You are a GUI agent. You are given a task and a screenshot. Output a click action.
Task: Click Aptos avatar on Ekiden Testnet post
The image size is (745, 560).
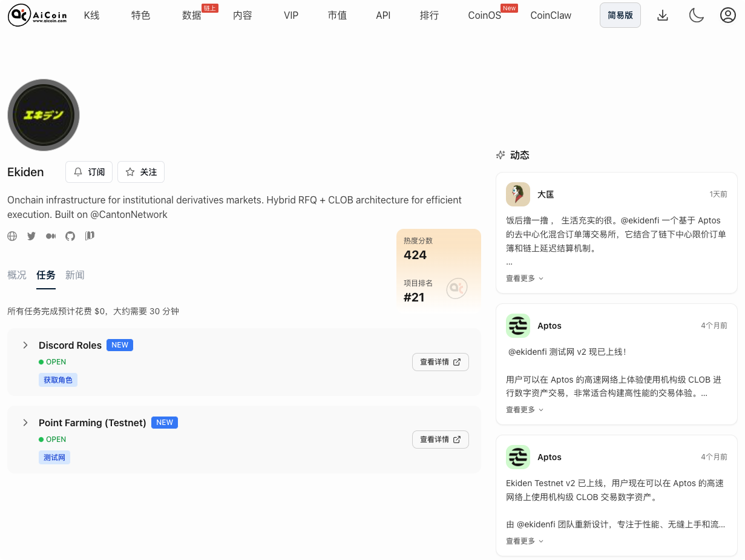[518, 457]
